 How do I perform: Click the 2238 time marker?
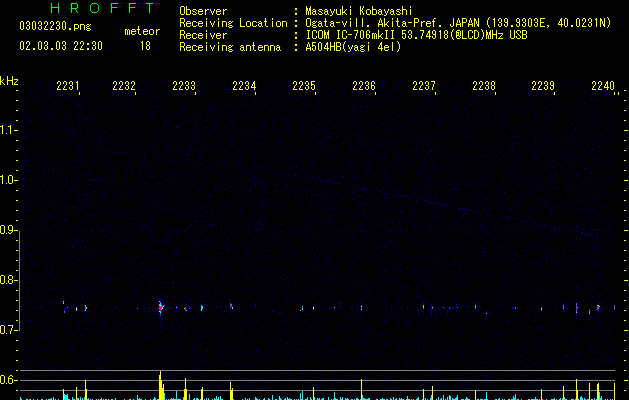(484, 86)
